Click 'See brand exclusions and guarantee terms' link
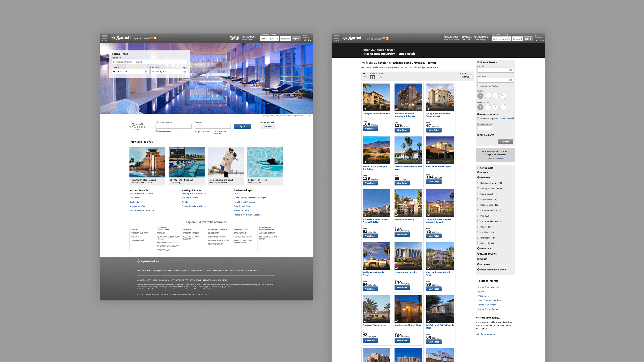This screenshot has height=362, width=644. pyautogui.click(x=419, y=67)
